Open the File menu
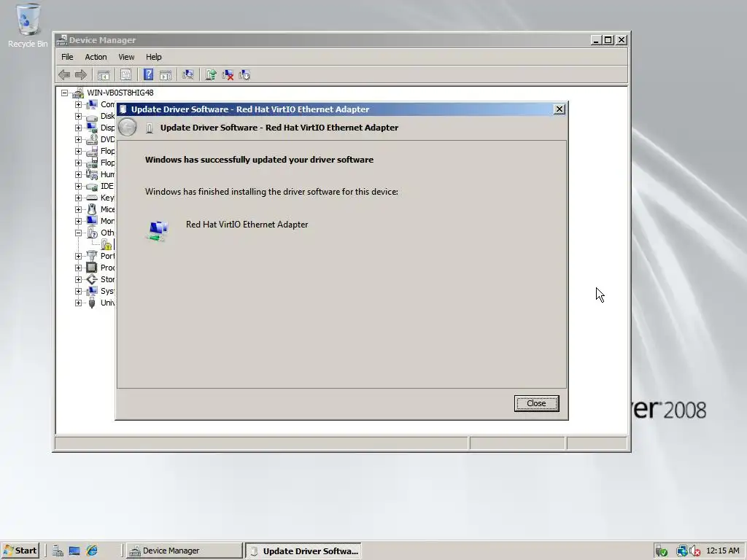Screen dimensions: 747x560 click(67, 57)
